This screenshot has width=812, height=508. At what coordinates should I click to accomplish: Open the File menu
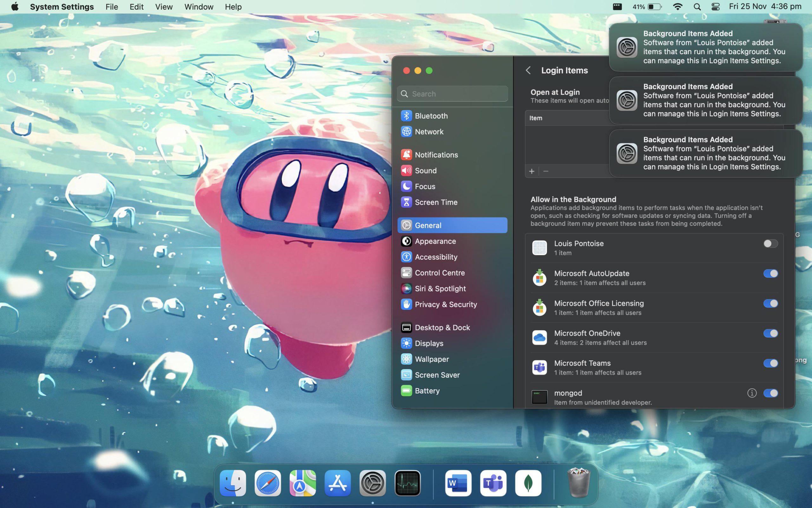pos(112,7)
